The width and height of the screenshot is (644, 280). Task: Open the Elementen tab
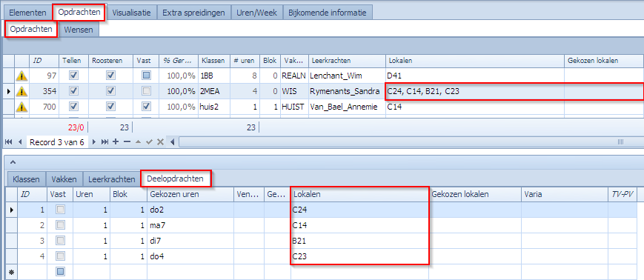[28, 13]
